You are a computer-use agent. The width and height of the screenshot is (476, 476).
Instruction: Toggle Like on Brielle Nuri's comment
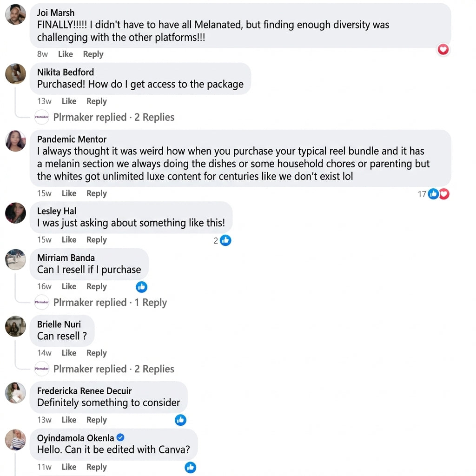click(x=69, y=353)
